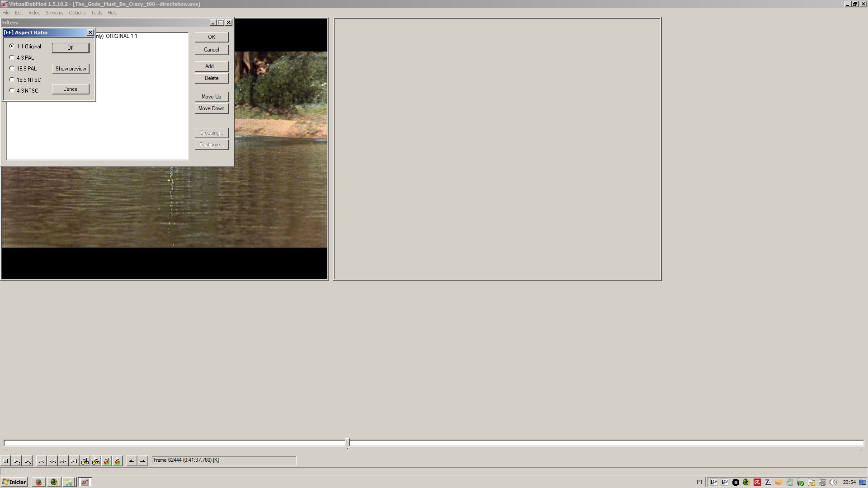Screen dimensions: 868x488
Task: Open the Streams menu
Action: coord(54,12)
